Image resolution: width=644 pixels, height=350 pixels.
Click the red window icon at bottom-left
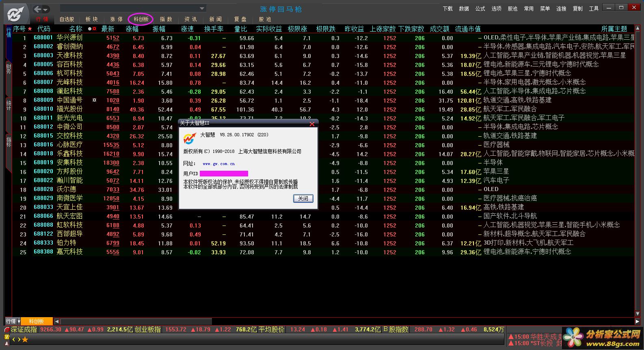(x=7, y=330)
